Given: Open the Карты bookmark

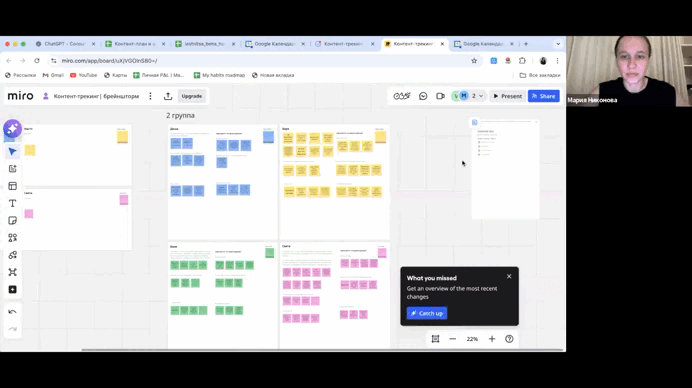Looking at the screenshot, I should pyautogui.click(x=115, y=75).
